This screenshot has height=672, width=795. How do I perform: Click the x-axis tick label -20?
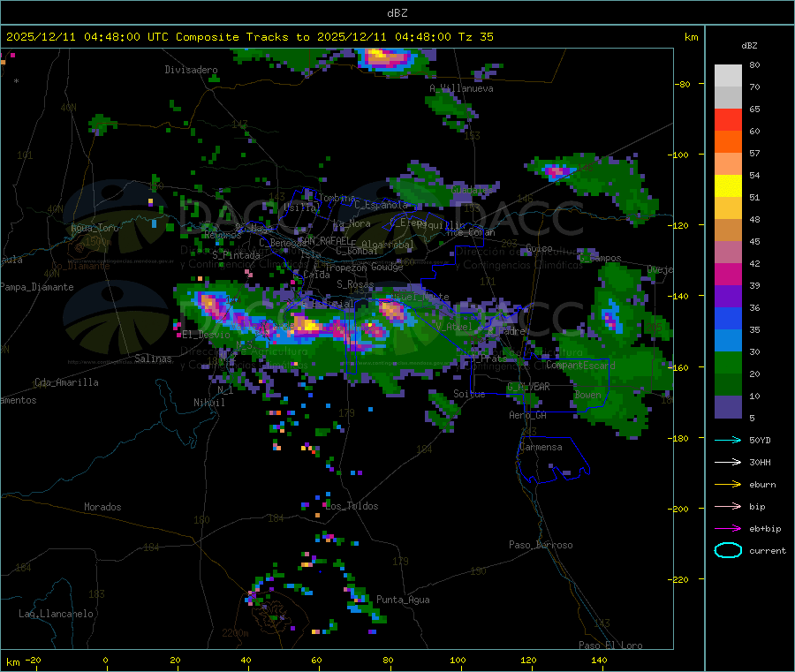click(33, 660)
